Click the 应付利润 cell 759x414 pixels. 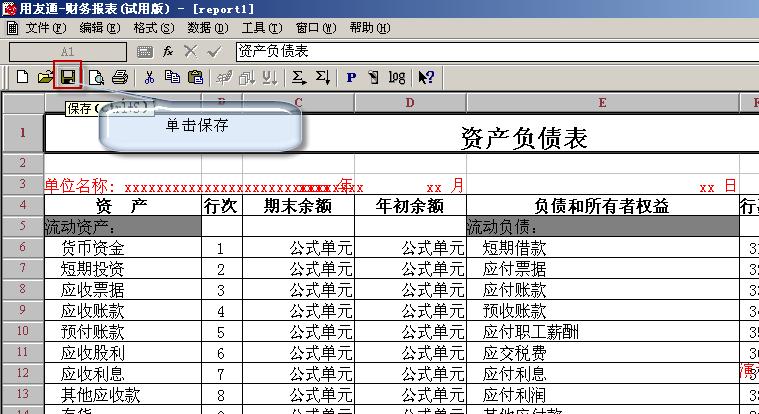(603, 395)
